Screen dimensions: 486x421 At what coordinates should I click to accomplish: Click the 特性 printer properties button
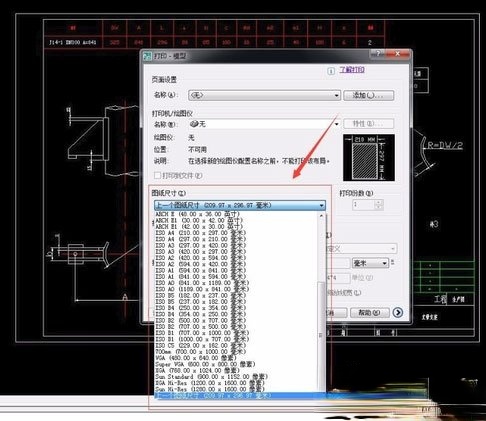click(x=369, y=124)
